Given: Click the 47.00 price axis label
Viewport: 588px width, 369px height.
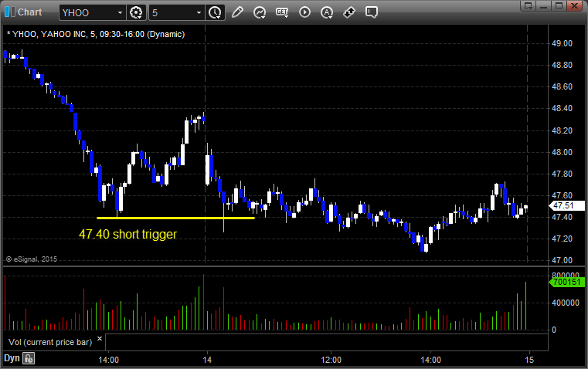Looking at the screenshot, I should [x=562, y=260].
